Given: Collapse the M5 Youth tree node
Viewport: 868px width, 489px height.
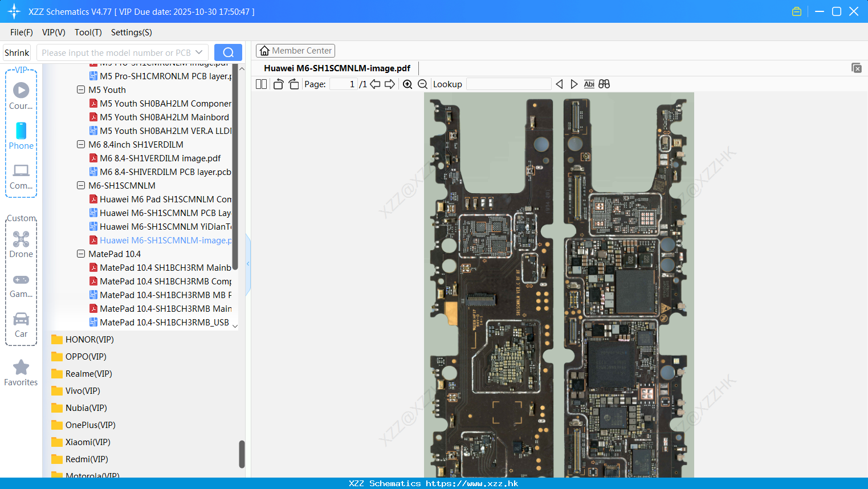Looking at the screenshot, I should click(81, 89).
